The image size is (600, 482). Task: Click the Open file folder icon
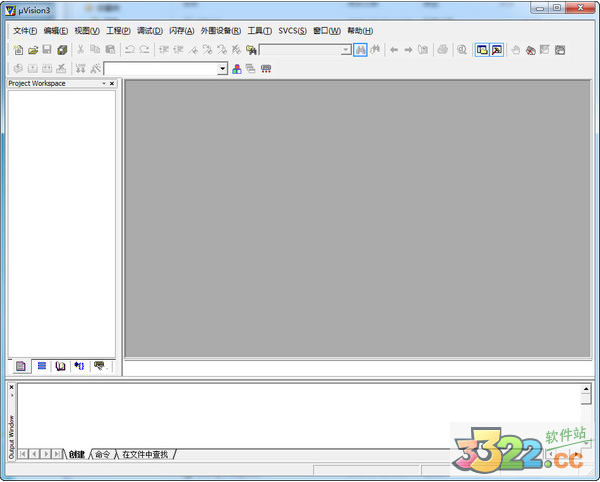click(33, 50)
